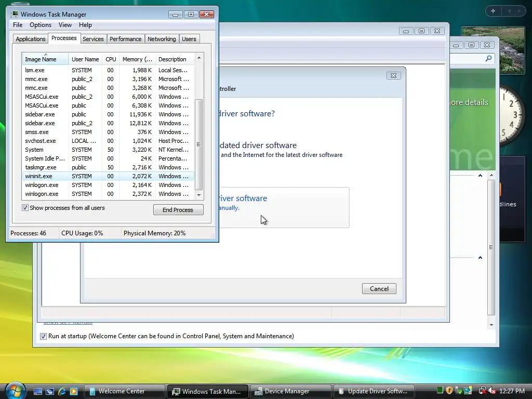Select the taskmgr.exe process row
The height and width of the screenshot is (399, 532).
pyautogui.click(x=108, y=167)
